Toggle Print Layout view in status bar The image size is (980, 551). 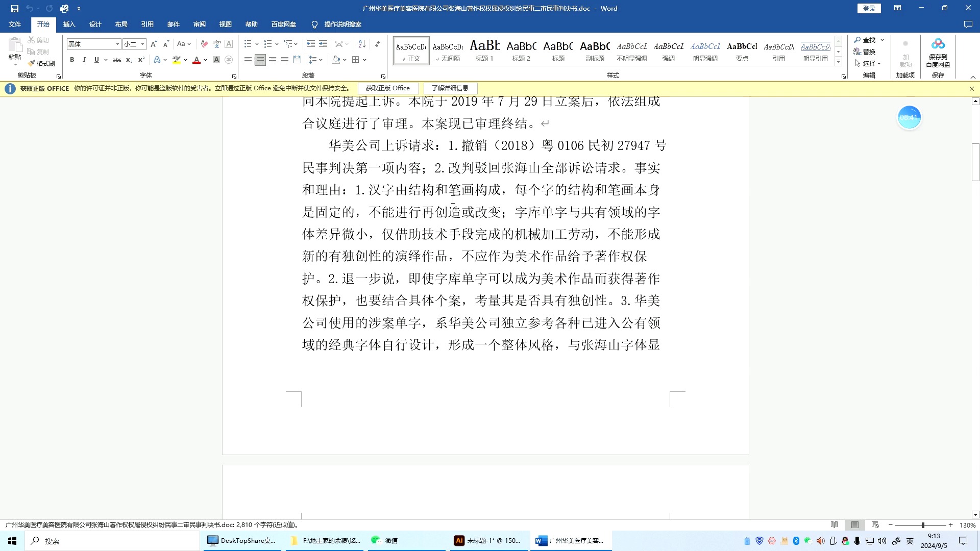[x=855, y=525]
